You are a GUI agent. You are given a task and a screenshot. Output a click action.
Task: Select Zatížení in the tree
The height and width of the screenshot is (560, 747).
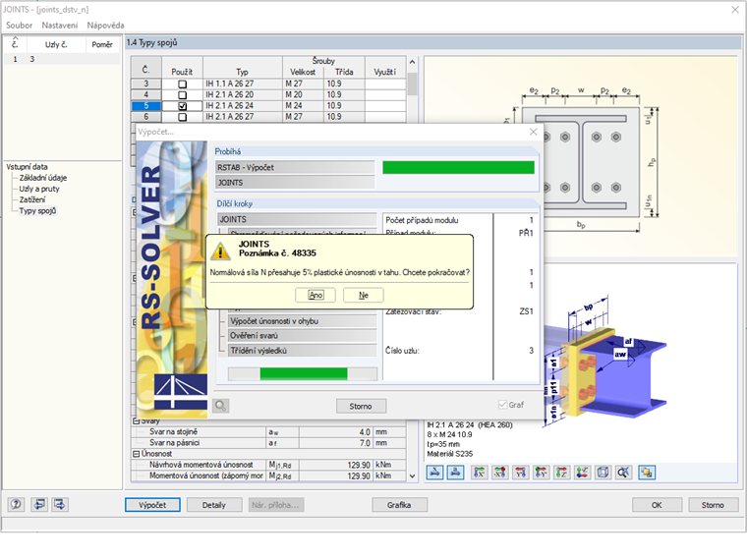[x=32, y=199]
